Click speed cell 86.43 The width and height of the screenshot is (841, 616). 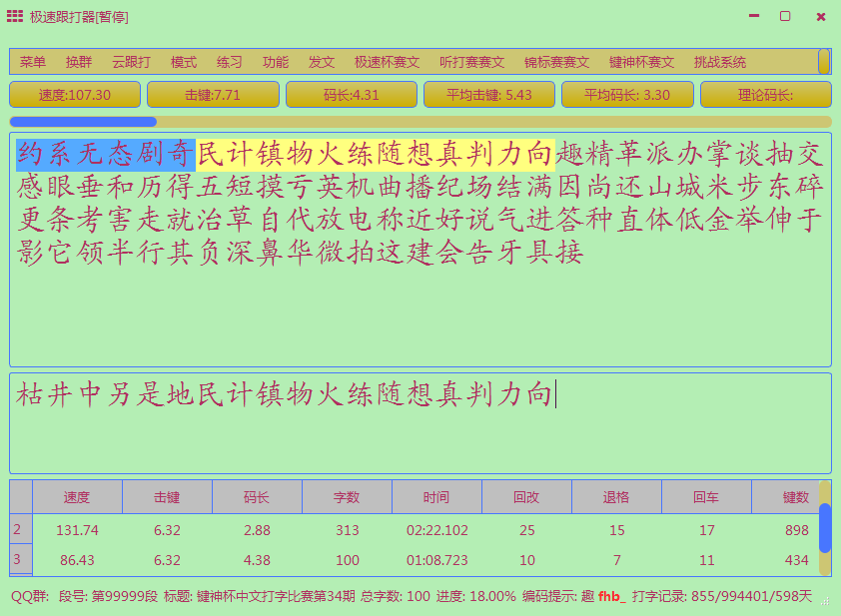(x=77, y=560)
